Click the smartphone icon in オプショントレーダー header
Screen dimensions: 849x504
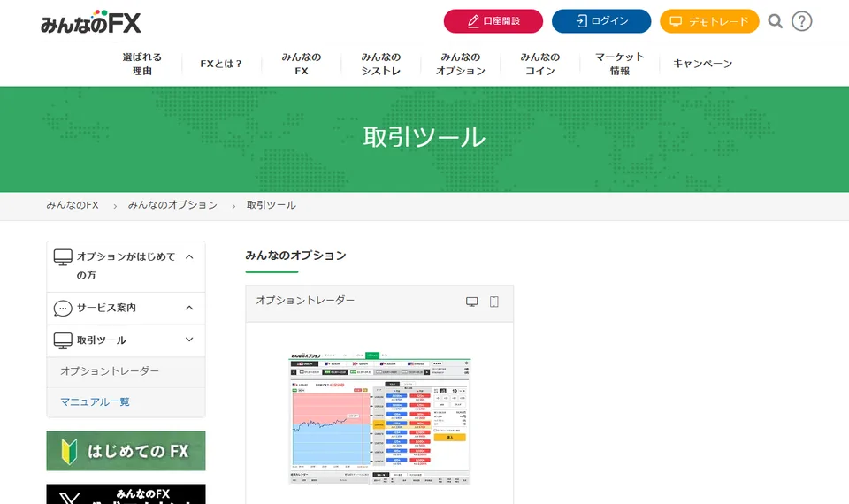(493, 302)
